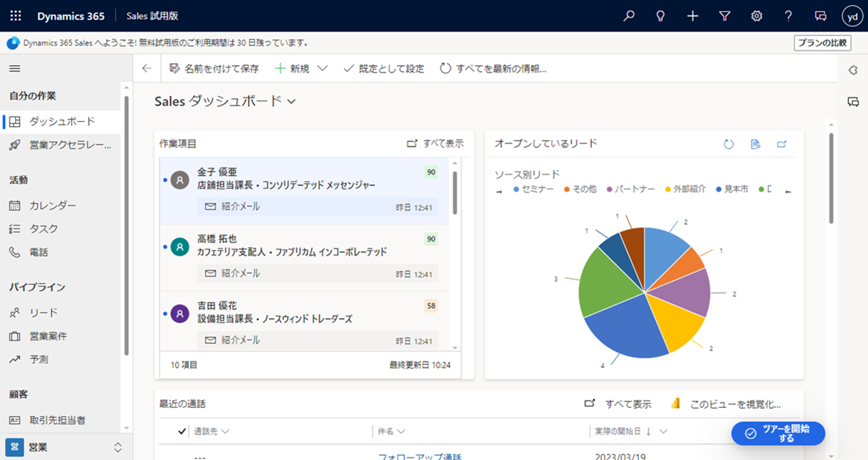This screenshot has height=460, width=868.
Task: Open the Copilot icon on right rail
Action: tap(853, 70)
